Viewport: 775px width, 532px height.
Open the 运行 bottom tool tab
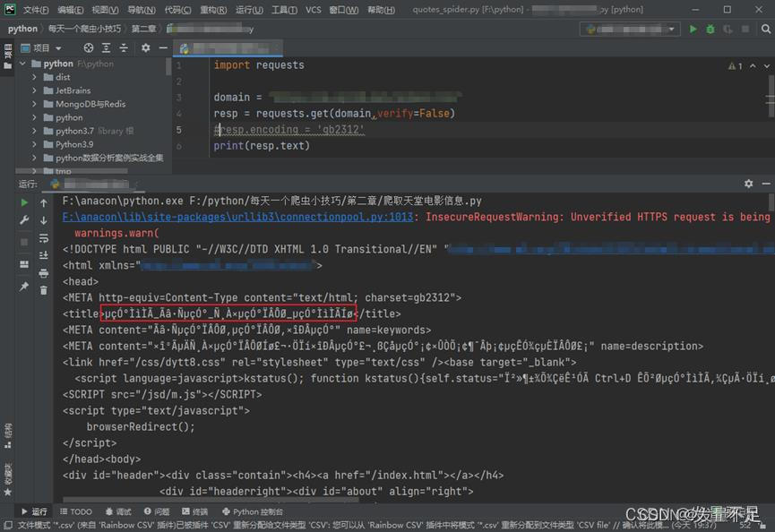(x=35, y=511)
